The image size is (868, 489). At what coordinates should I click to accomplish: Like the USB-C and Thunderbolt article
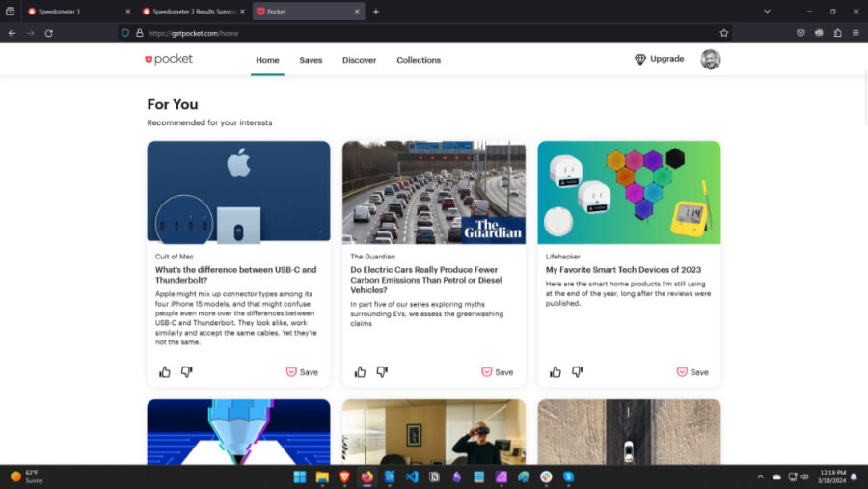(164, 372)
